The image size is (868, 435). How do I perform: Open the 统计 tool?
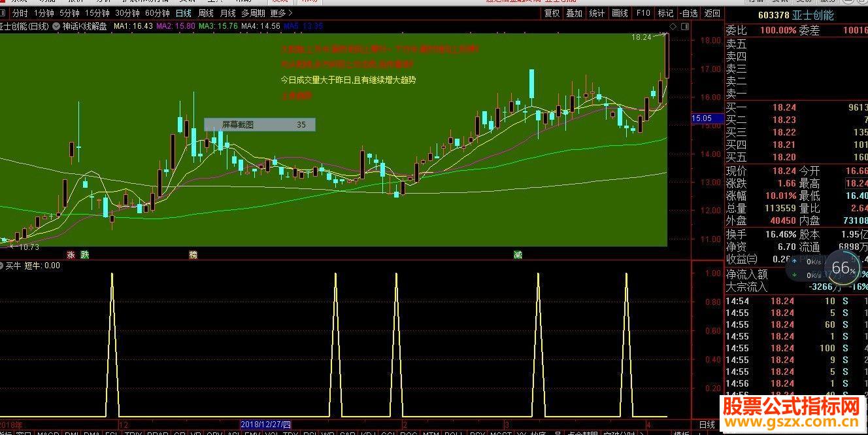point(597,13)
